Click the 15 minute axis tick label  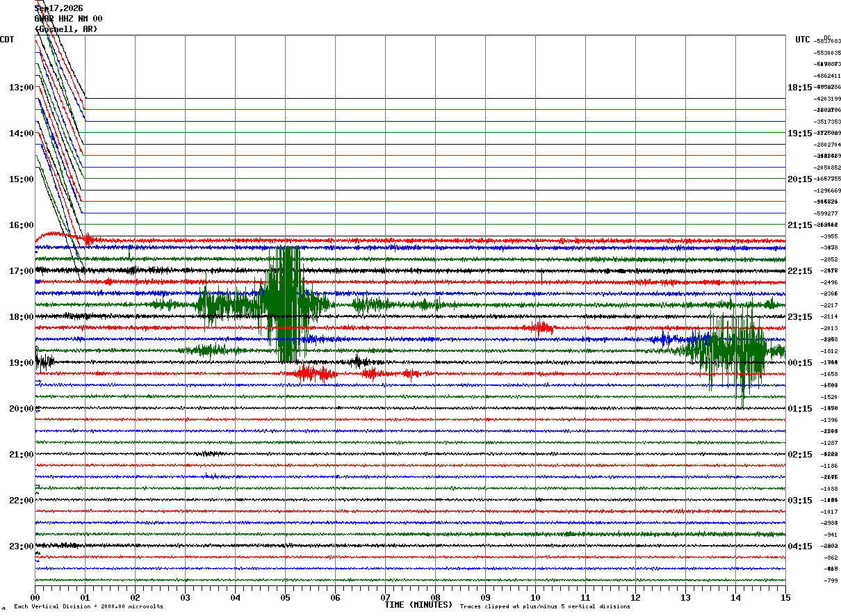785,598
